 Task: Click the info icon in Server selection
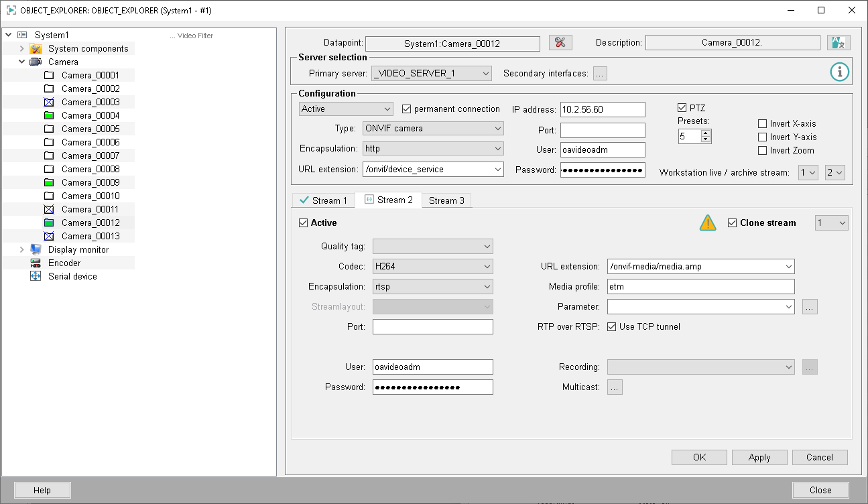(840, 72)
